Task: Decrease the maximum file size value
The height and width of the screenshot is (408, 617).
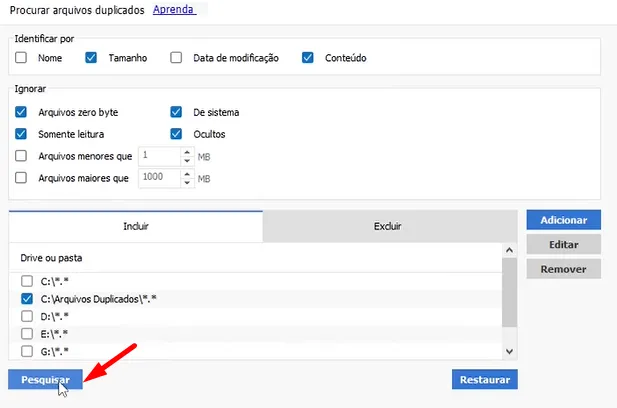Action: click(x=186, y=182)
